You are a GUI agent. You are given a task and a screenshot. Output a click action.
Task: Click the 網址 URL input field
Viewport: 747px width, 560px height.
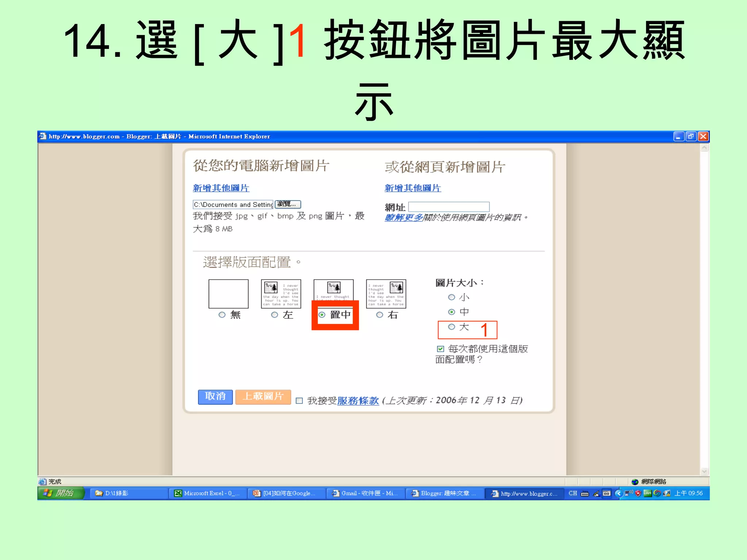point(449,207)
